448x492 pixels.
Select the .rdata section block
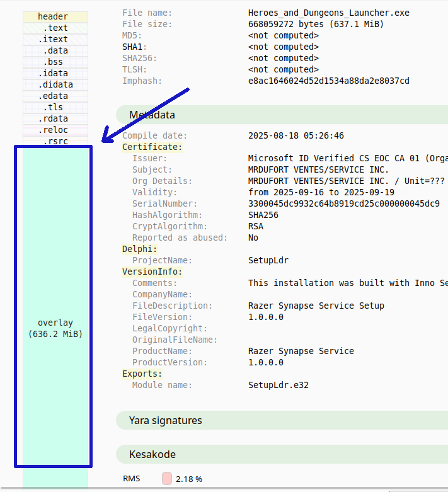pos(55,118)
